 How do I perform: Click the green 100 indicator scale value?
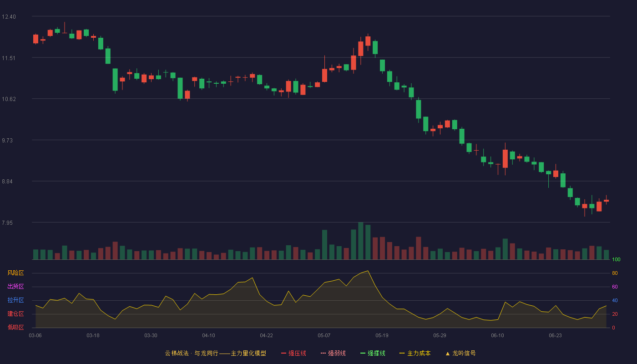click(x=616, y=259)
